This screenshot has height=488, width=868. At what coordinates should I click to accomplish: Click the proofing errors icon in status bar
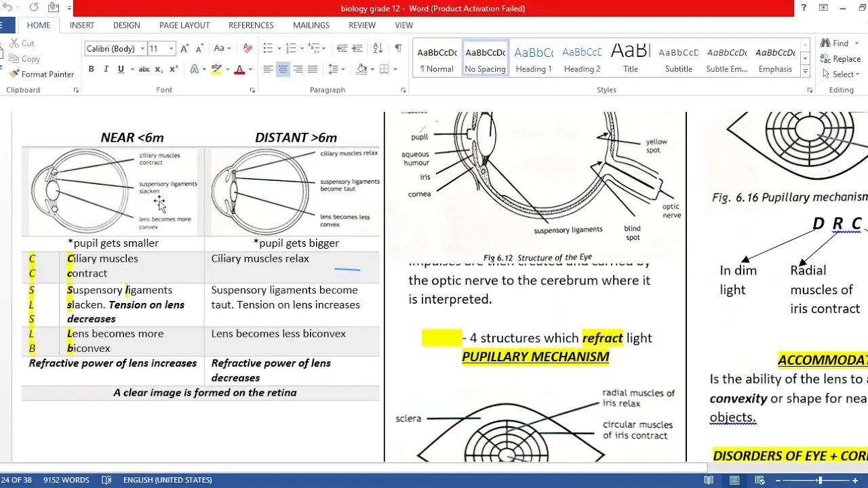106,480
